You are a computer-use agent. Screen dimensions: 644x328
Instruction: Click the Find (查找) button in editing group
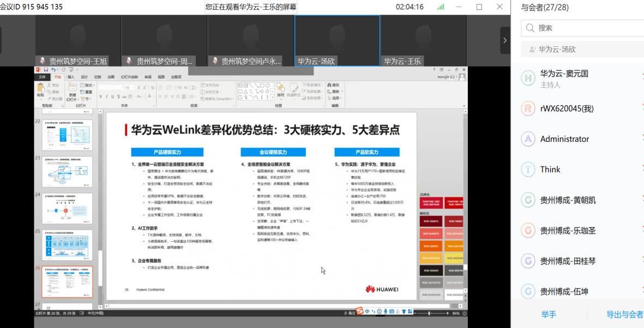pos(333,85)
